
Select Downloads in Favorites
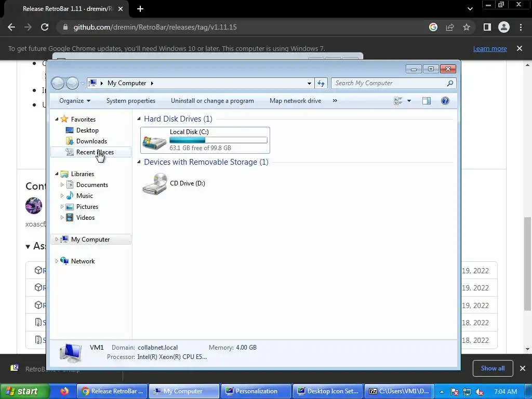coord(90,141)
